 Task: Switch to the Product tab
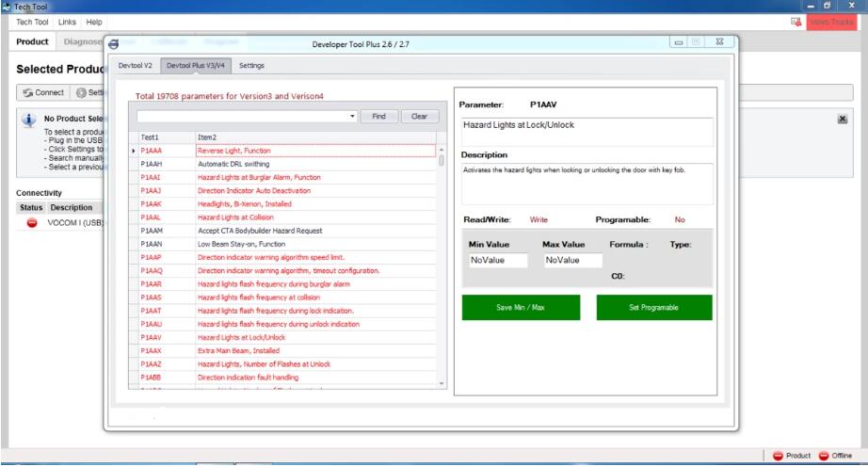point(32,41)
